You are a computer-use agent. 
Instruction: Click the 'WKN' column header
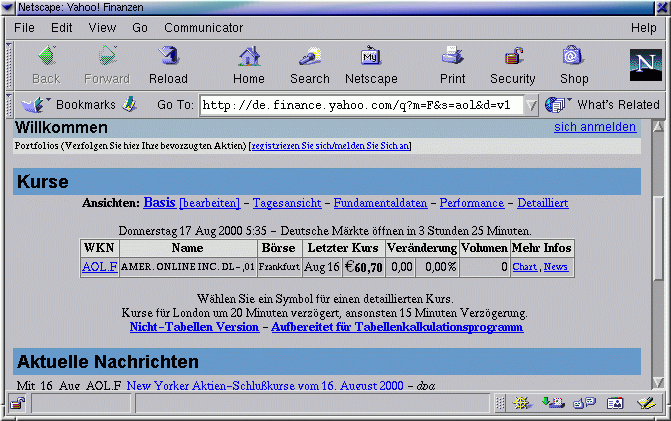pyautogui.click(x=99, y=248)
